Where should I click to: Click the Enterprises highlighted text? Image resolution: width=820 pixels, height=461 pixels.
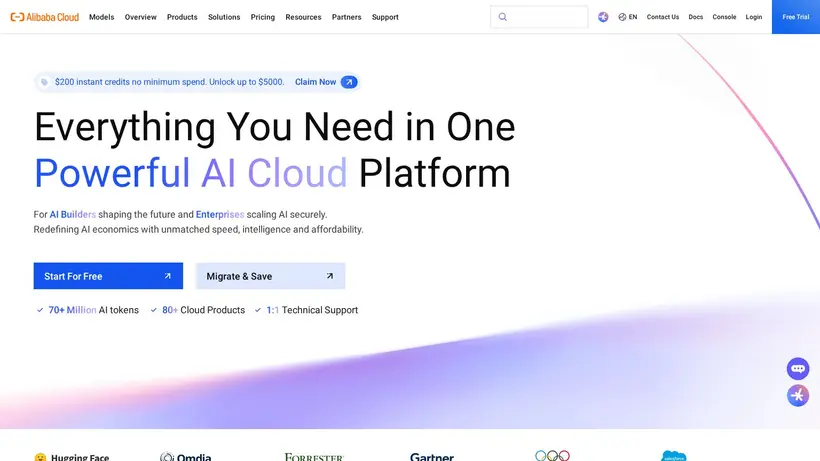click(220, 214)
